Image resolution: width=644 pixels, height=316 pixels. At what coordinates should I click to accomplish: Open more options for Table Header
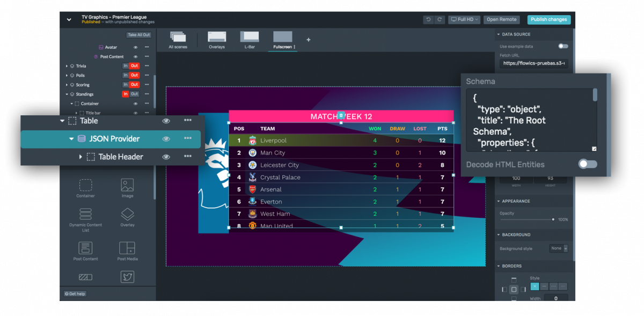(x=187, y=157)
